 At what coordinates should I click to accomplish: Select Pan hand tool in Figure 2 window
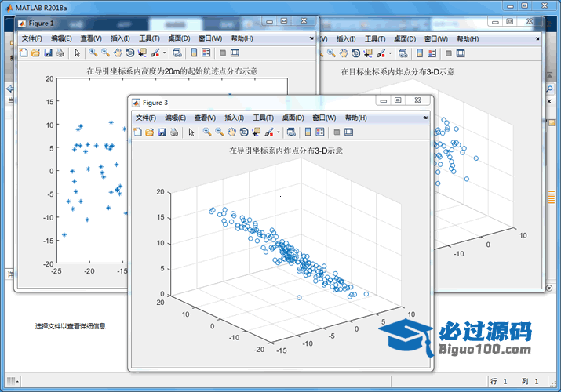344,53
